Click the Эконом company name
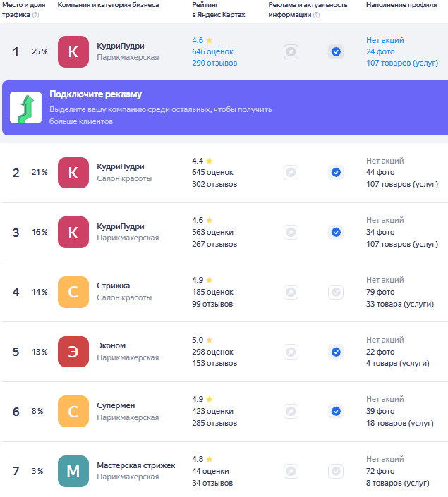Viewport: 448px width, 497px height. tap(111, 346)
